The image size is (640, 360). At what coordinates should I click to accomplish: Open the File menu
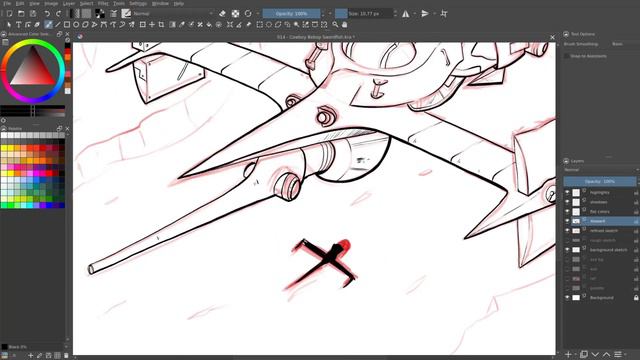click(7, 3)
